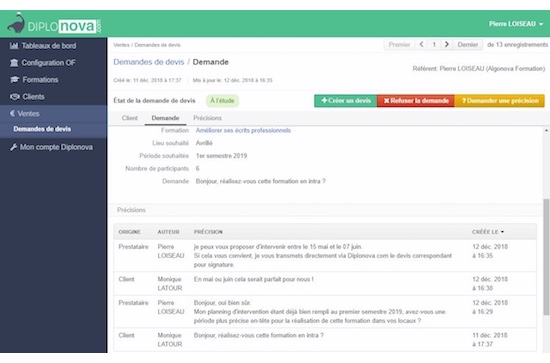Open Formations graduation cap icon

(x=14, y=80)
